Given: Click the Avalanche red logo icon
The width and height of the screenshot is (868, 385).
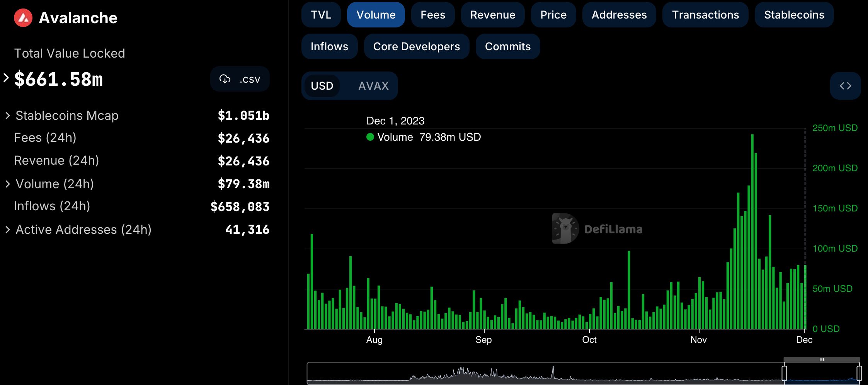Looking at the screenshot, I should pyautogui.click(x=23, y=18).
